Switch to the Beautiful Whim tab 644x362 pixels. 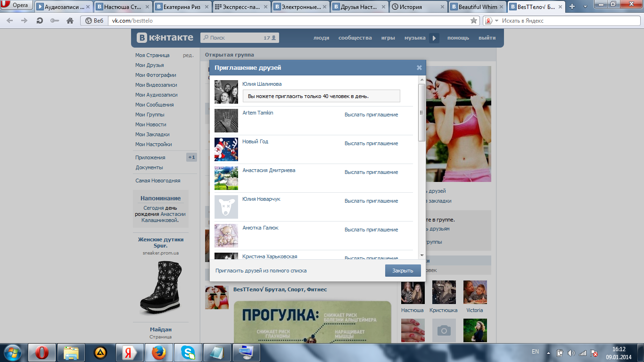coord(478,7)
